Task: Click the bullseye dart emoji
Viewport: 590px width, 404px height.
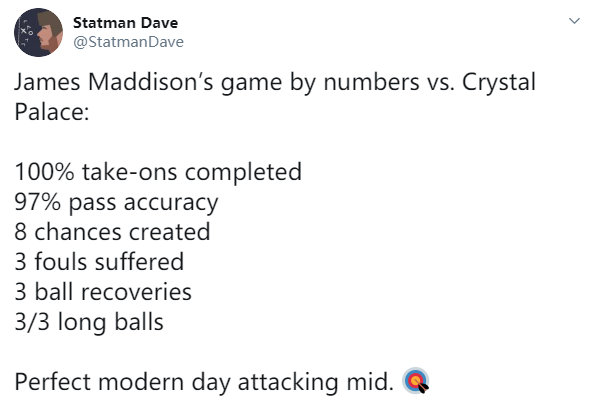Action: [x=416, y=381]
